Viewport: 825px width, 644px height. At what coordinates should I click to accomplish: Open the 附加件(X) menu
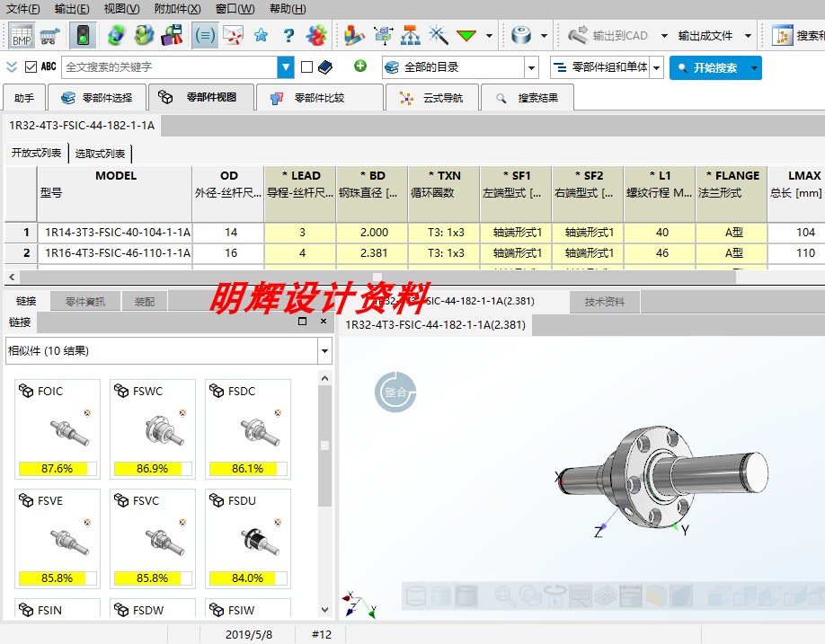tap(177, 9)
